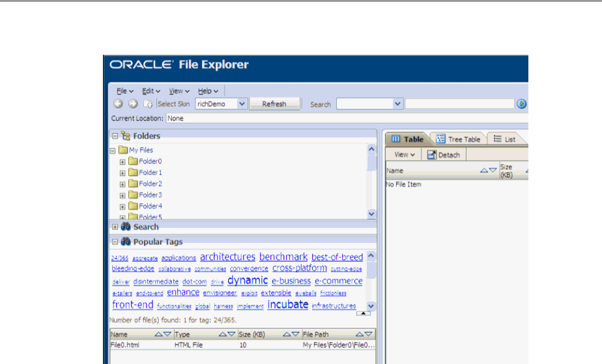Sort File Path column descending

[x=369, y=335]
